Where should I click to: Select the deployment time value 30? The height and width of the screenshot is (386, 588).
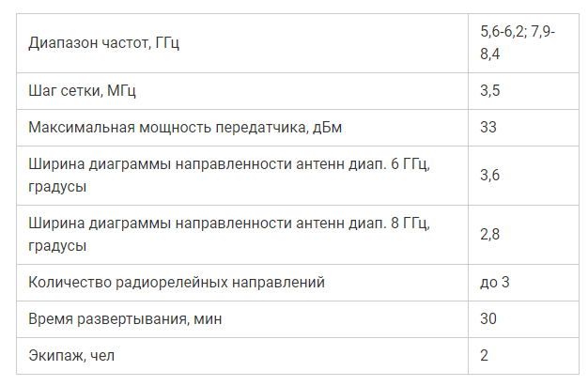coord(488,319)
